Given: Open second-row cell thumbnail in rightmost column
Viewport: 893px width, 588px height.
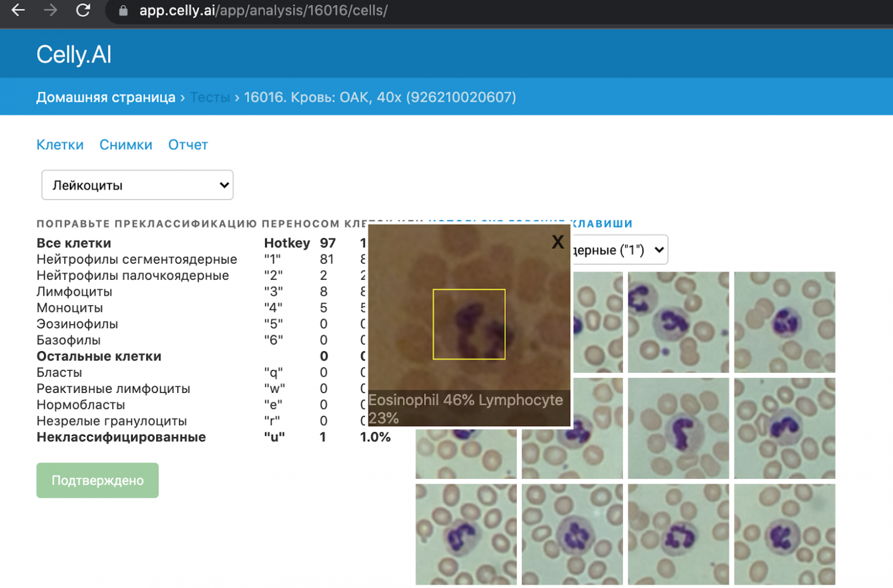Looking at the screenshot, I should pos(785,428).
